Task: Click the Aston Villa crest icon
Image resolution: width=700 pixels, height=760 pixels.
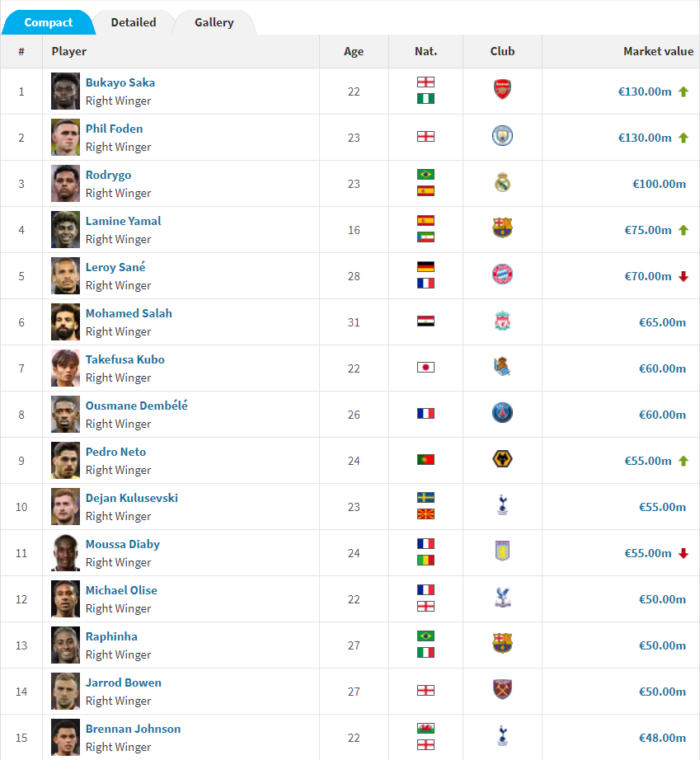Action: pyautogui.click(x=502, y=552)
